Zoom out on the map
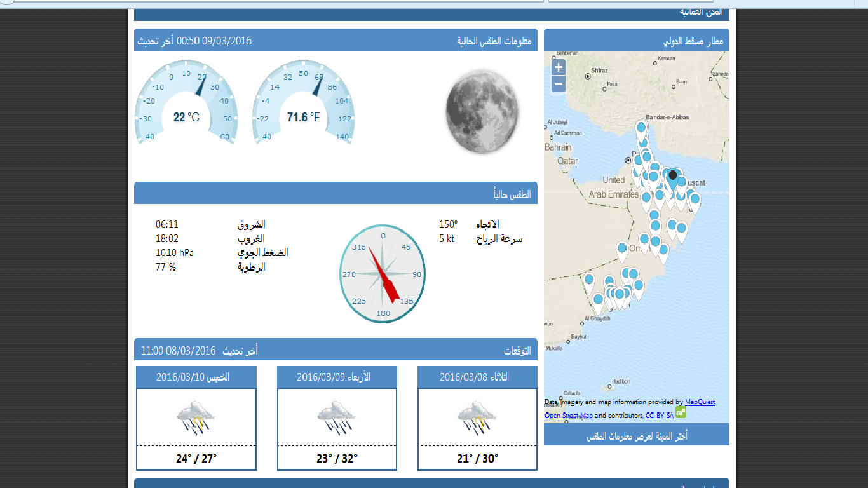Viewport: 868px width, 488px height. tap(558, 84)
